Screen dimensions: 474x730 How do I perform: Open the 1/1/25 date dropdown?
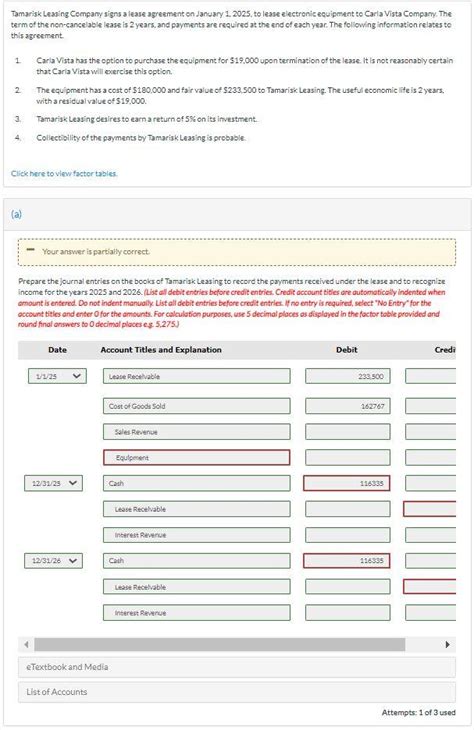coord(57,376)
